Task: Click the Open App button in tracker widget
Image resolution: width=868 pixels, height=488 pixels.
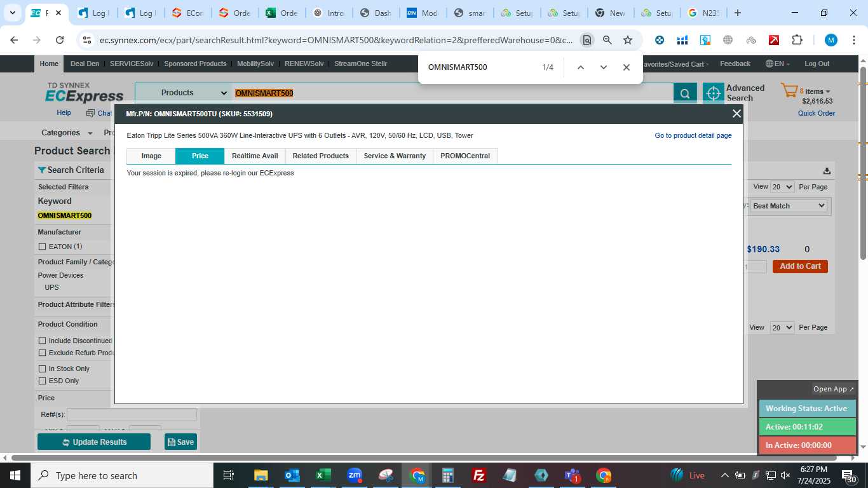Action: tap(834, 389)
